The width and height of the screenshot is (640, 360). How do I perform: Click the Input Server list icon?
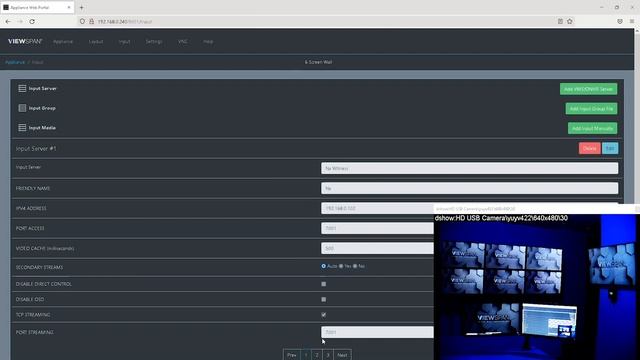22,88
